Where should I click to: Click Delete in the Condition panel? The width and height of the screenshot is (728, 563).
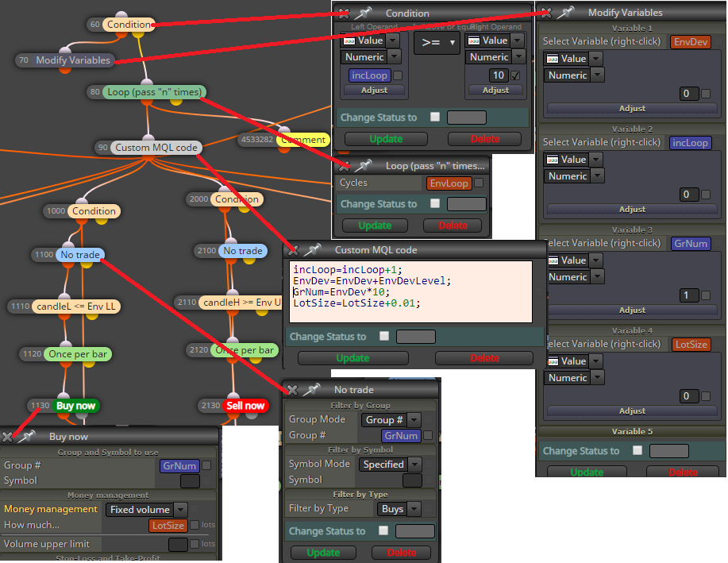(x=485, y=139)
